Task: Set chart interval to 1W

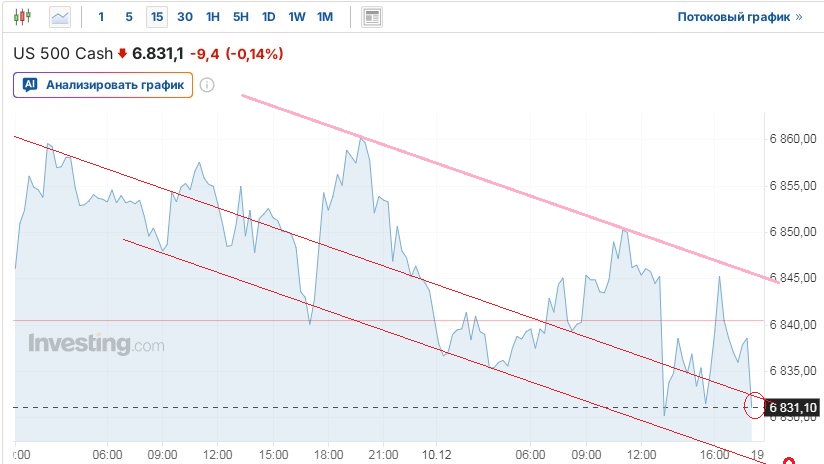Action: 297,17
